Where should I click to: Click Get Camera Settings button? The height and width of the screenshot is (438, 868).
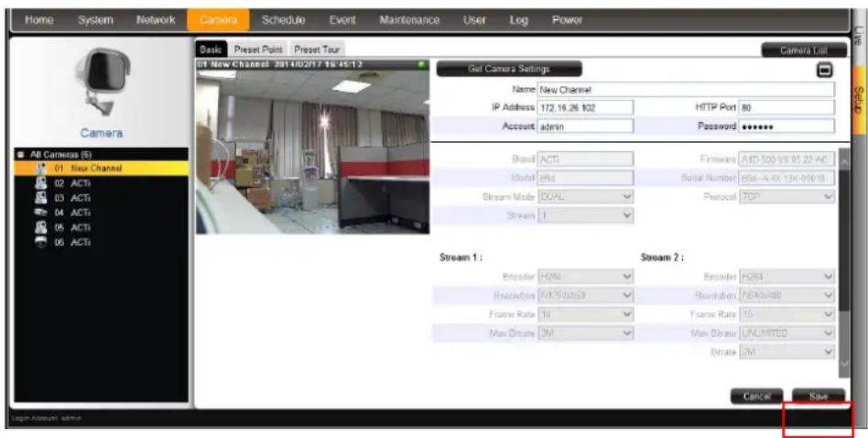click(x=509, y=69)
